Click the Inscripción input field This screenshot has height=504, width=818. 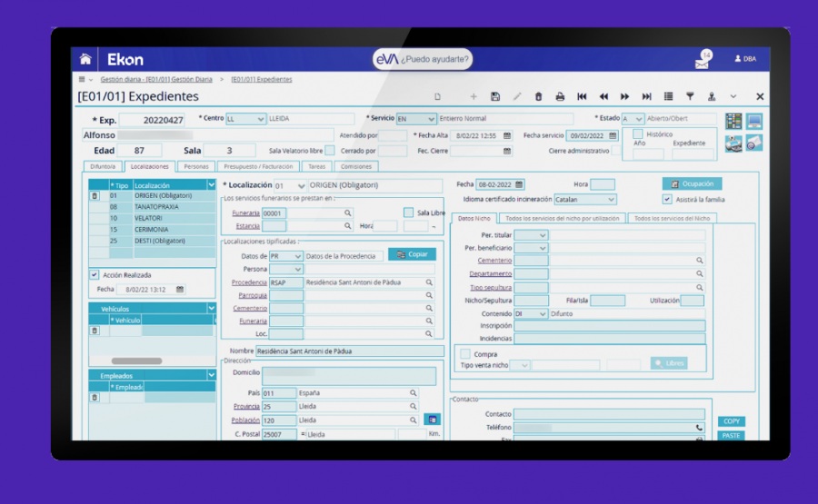tap(609, 326)
